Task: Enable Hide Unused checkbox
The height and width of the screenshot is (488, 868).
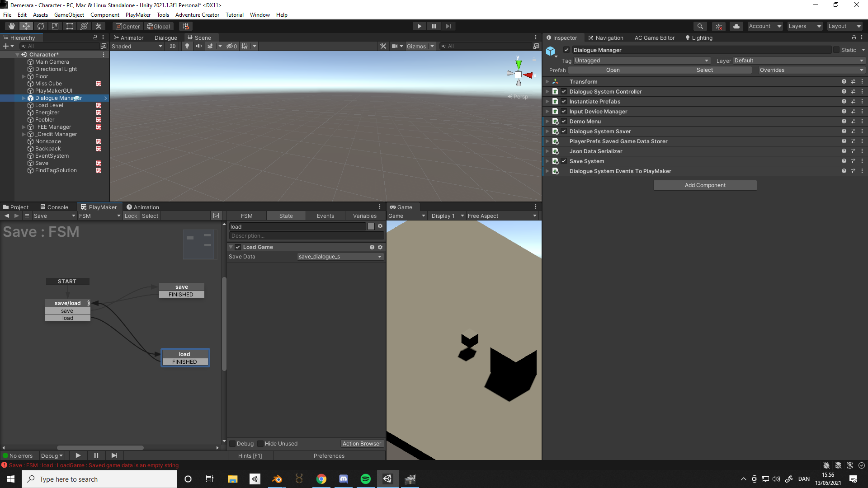Action: point(260,444)
